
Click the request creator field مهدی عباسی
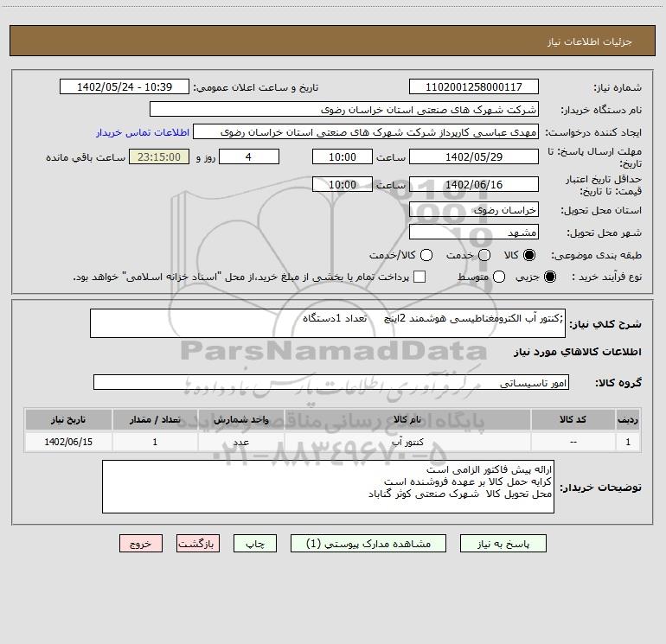pos(366,131)
